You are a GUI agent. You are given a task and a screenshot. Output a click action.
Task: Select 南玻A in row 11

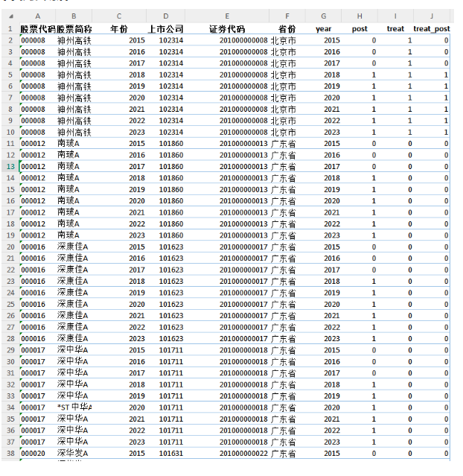tap(74, 144)
